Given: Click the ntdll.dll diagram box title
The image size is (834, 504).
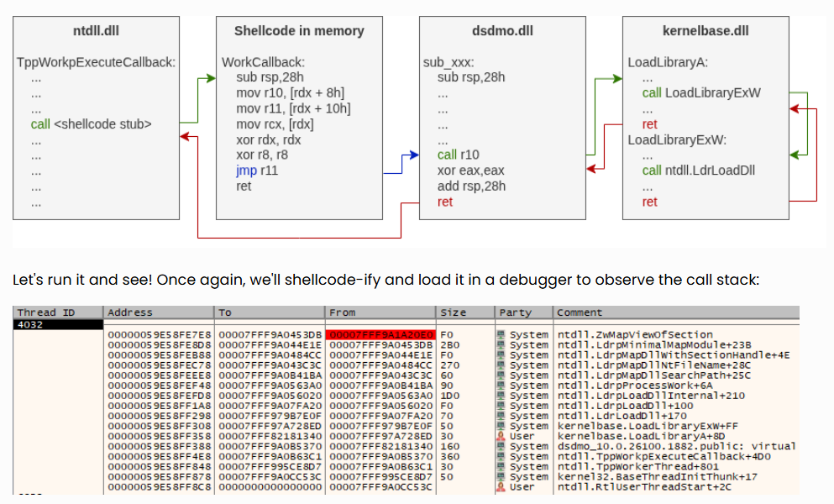Looking at the screenshot, I should pyautogui.click(x=95, y=31).
